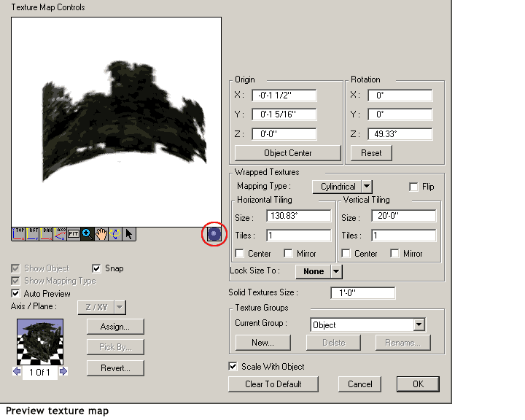Enable Center under Horizontal Tiling
Screen dimensions: 525x420
pyautogui.click(x=239, y=253)
